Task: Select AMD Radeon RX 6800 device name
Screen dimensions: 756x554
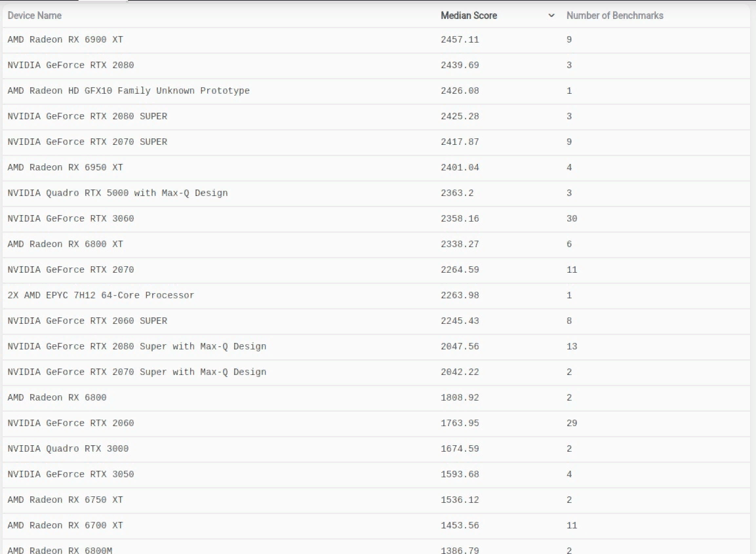Action: click(x=57, y=397)
